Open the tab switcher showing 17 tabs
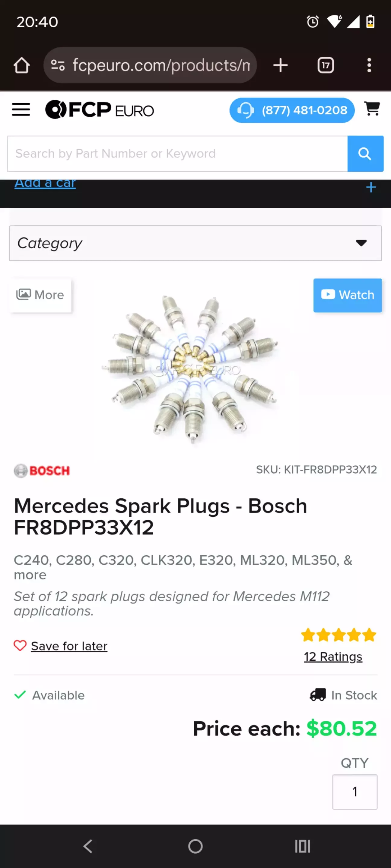 coord(326,65)
